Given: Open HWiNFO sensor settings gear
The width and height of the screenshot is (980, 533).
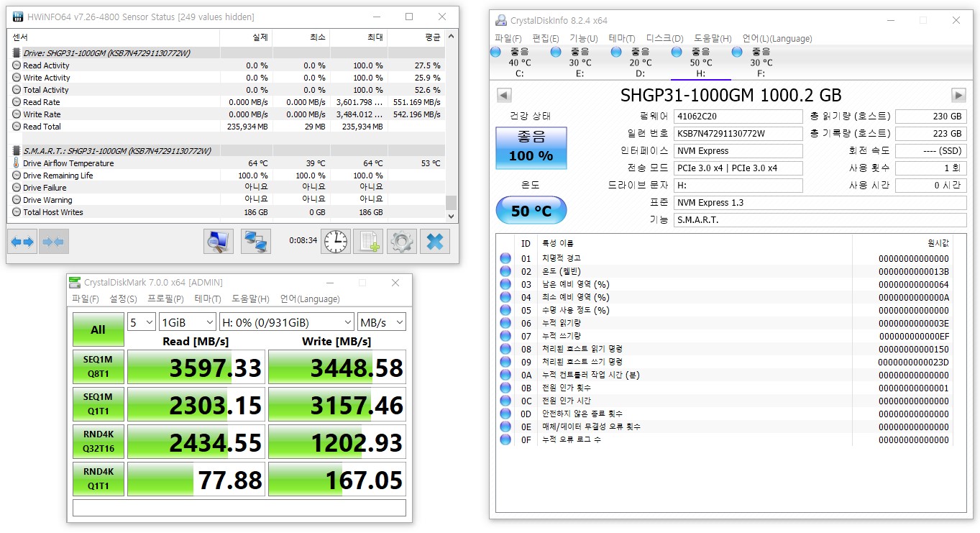Looking at the screenshot, I should (402, 242).
